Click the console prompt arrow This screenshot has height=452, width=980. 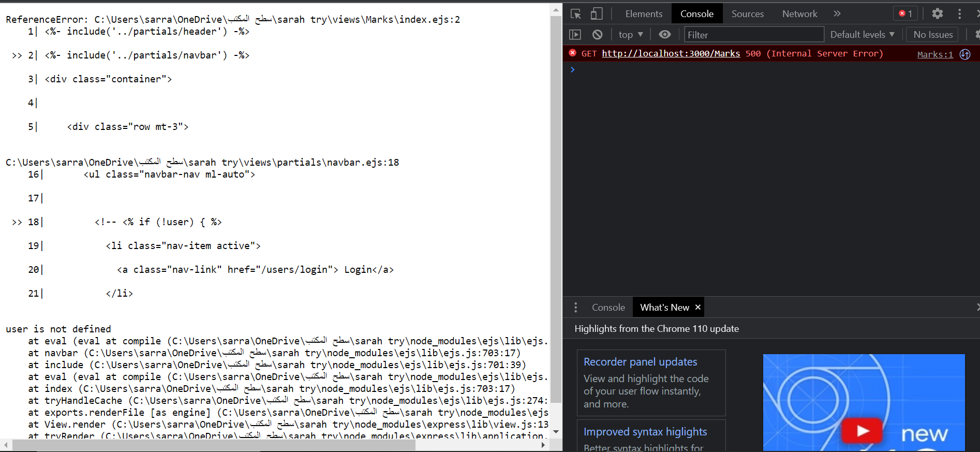coord(572,69)
